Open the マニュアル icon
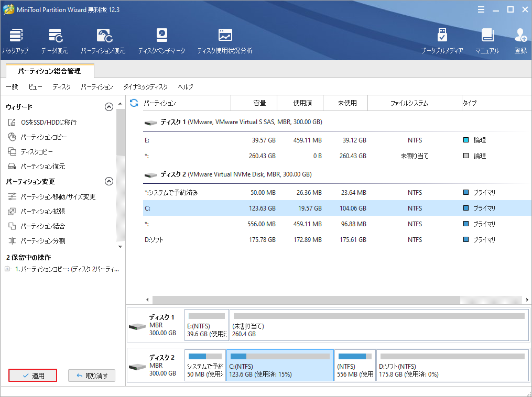Screen dimensions: 532x397 [487, 41]
